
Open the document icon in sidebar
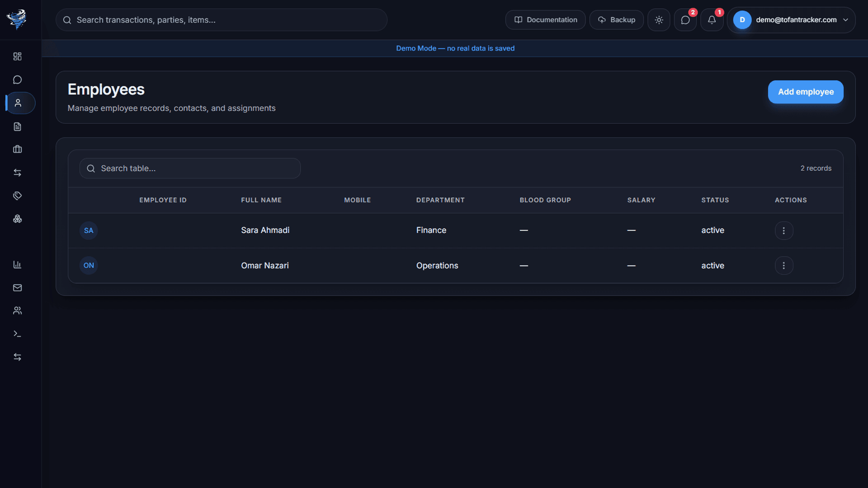pyautogui.click(x=17, y=127)
